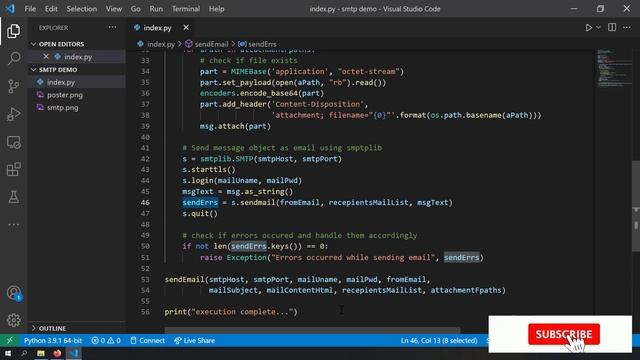This screenshot has height=360, width=640.
Task: Click sendEmail breadcrumb item
Action: click(x=211, y=44)
